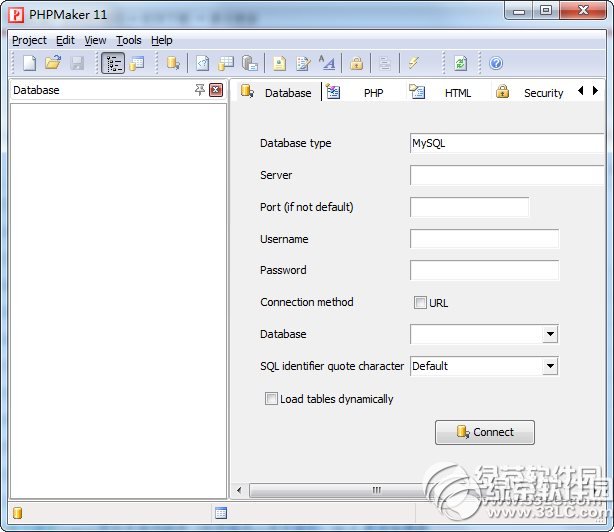This screenshot has height=532, width=614.
Task: Open a project with the folder icon
Action: [x=53, y=63]
